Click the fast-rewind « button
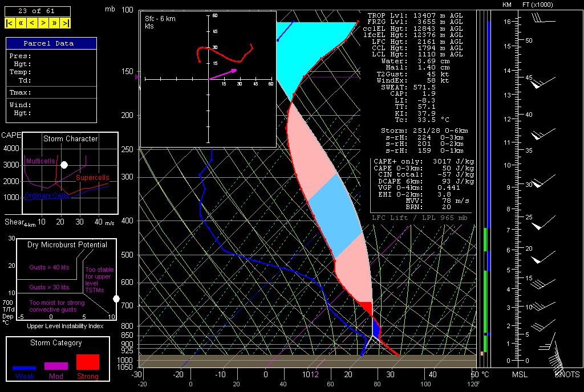The width and height of the screenshot is (584, 392). click(21, 23)
